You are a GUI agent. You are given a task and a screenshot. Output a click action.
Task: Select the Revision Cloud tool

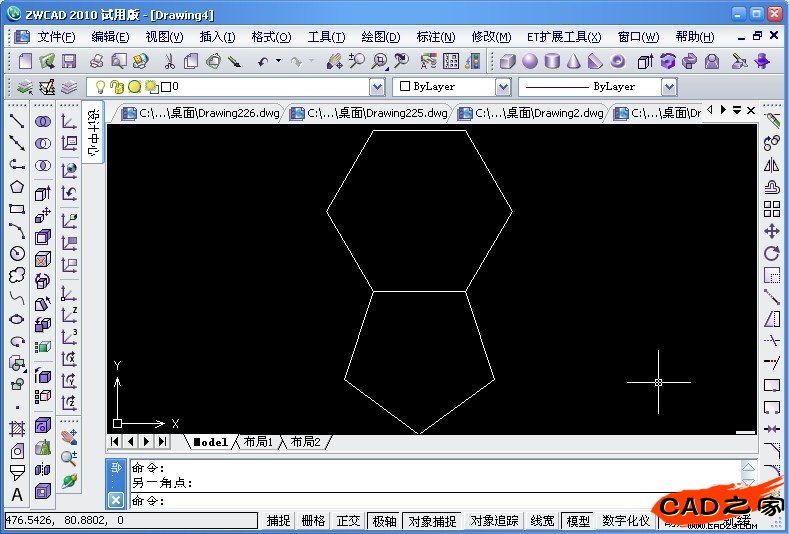coord(17,275)
